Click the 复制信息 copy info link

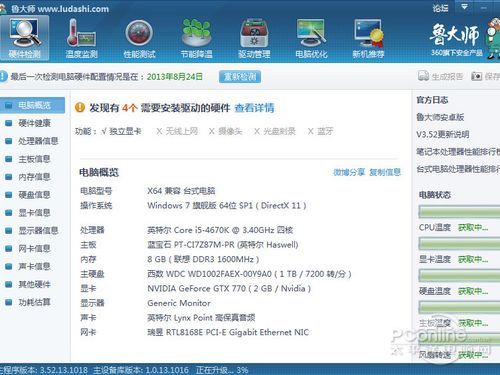click(x=385, y=172)
